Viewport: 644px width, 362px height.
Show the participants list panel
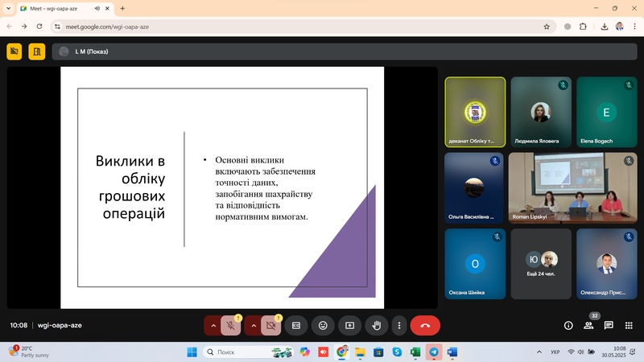tap(588, 326)
